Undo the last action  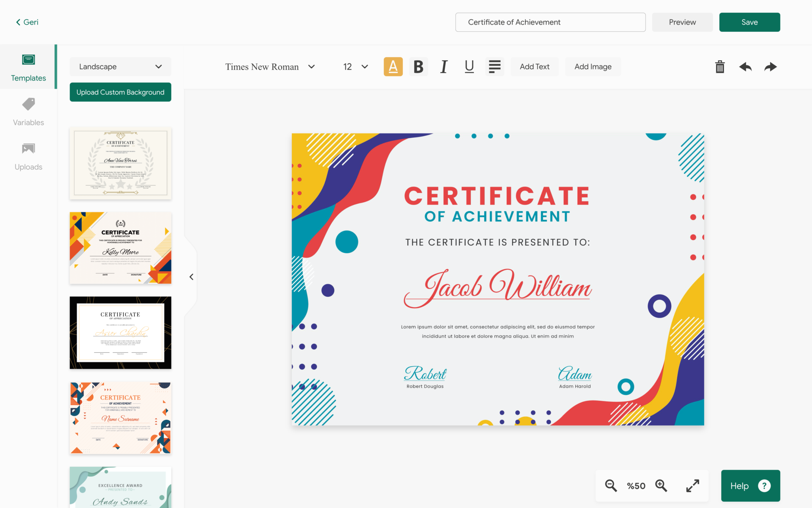pyautogui.click(x=745, y=67)
